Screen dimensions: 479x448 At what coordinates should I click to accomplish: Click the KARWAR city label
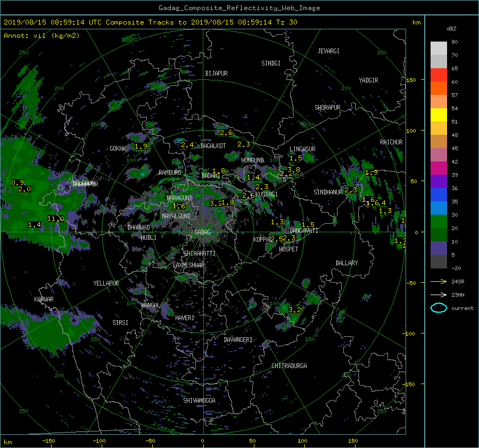click(44, 299)
